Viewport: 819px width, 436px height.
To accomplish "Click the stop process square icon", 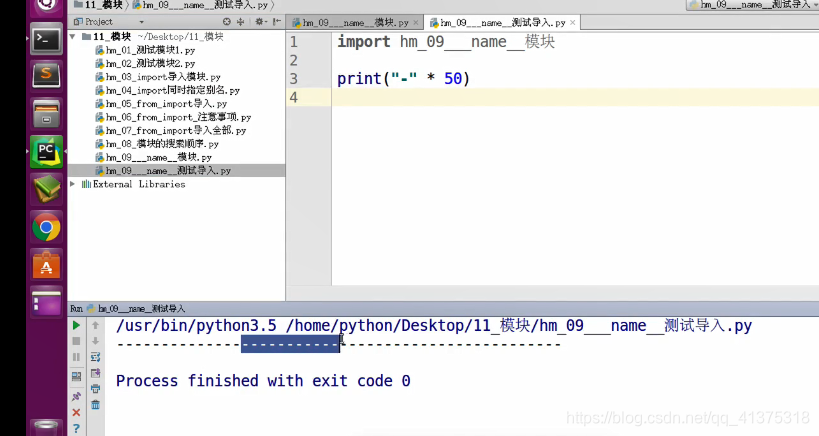I will tap(76, 341).
